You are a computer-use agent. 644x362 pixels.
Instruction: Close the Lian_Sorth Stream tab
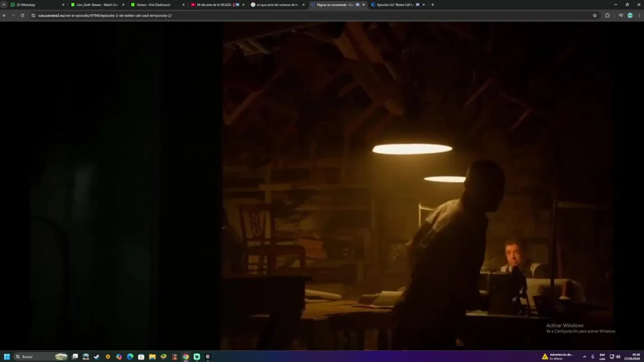pos(123,5)
